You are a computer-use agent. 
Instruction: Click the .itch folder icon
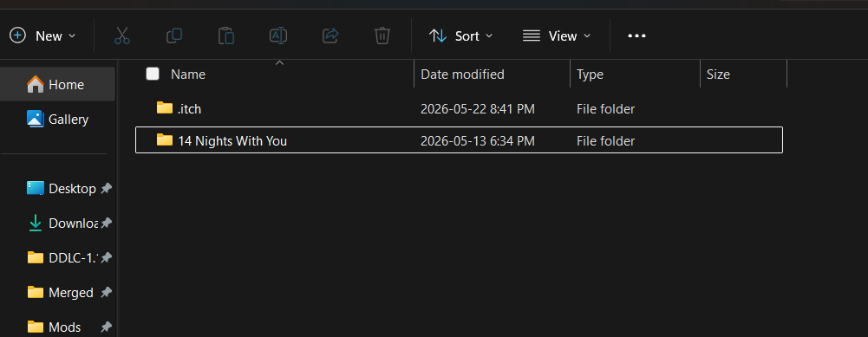(165, 107)
